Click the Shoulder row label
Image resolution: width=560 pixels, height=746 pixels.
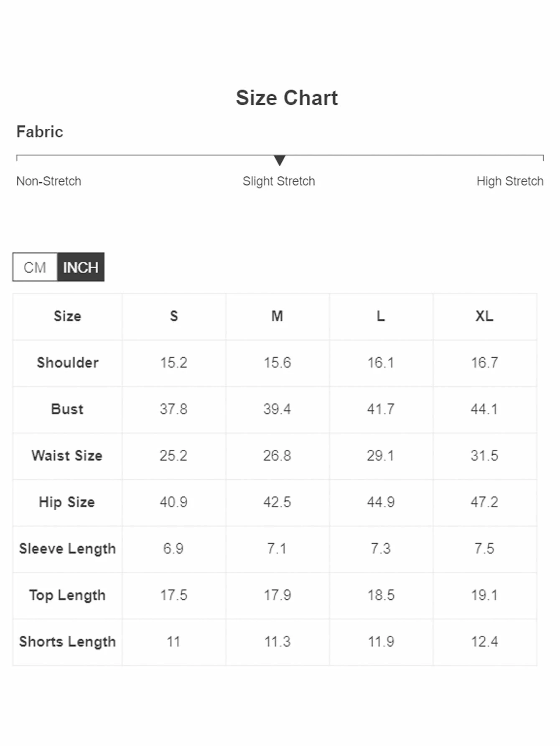(68, 362)
